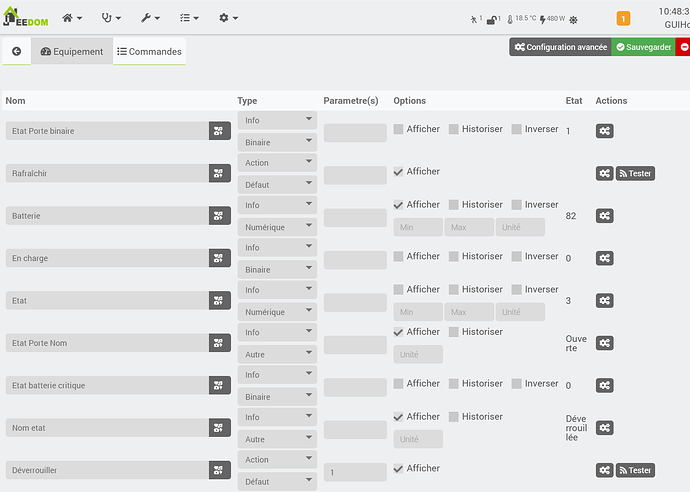Open advanced config for Batterie command
The image size is (690, 492).
click(605, 216)
